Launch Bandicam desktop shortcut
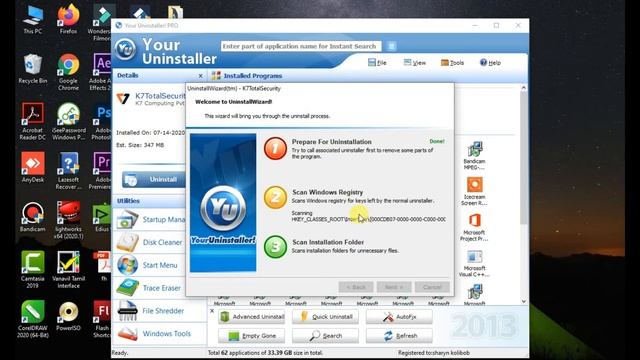640x360 pixels. (33, 217)
